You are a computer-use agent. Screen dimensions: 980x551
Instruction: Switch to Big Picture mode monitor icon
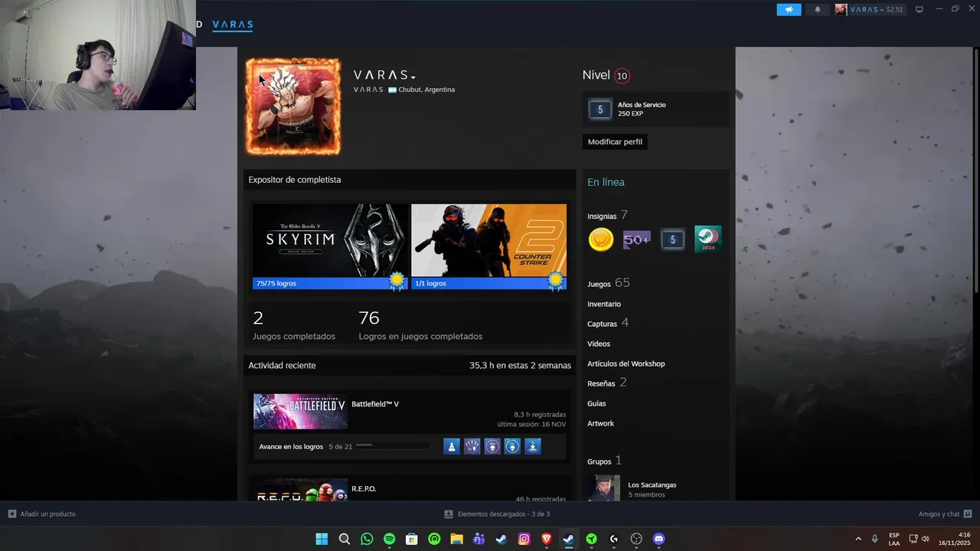pyautogui.click(x=920, y=10)
